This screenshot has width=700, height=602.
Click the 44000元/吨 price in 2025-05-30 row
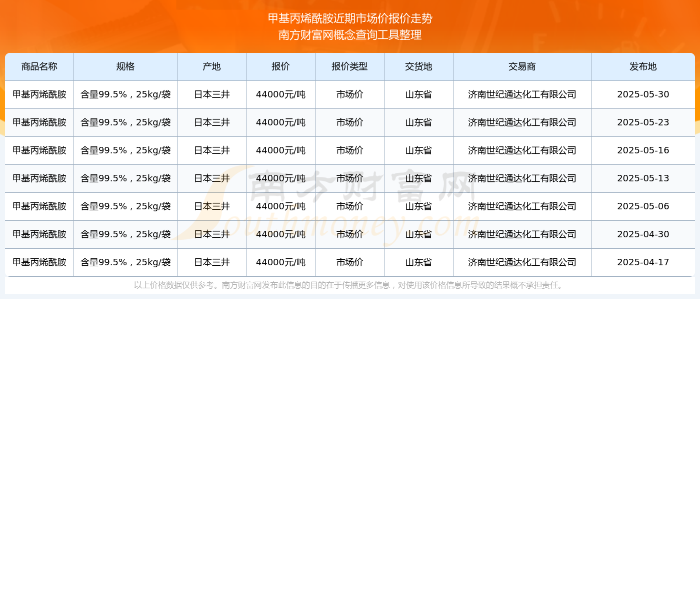pyautogui.click(x=281, y=94)
